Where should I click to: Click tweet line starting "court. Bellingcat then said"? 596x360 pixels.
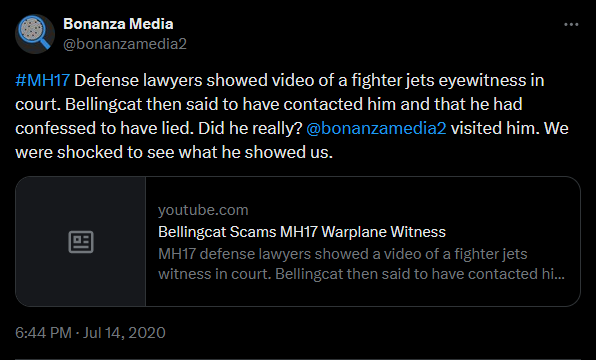pyautogui.click(x=269, y=104)
